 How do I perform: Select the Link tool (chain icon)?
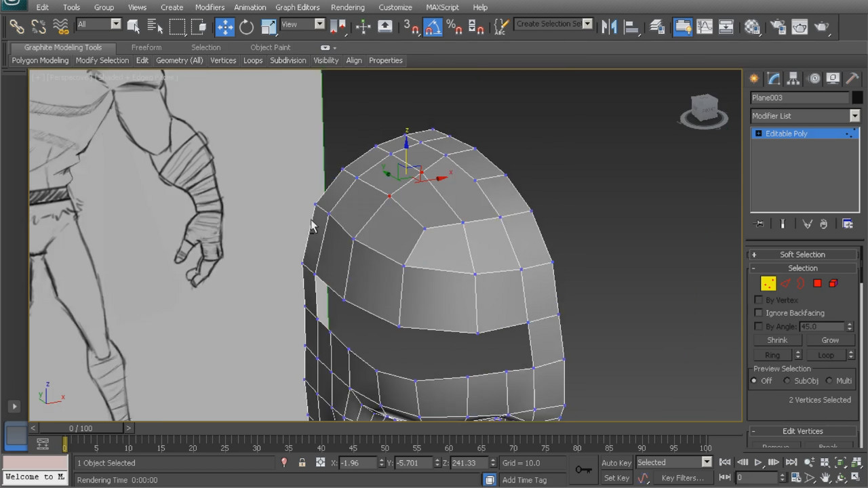coord(17,26)
